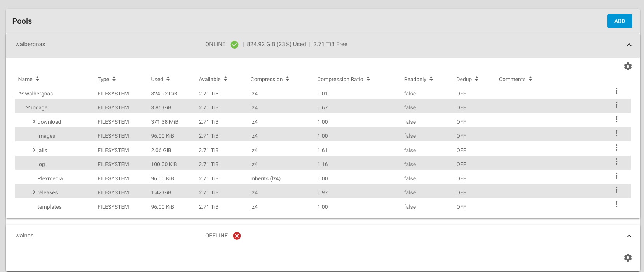644x272 pixels.
Task: Open three-dot menu for iocage dataset
Action: coord(616,105)
